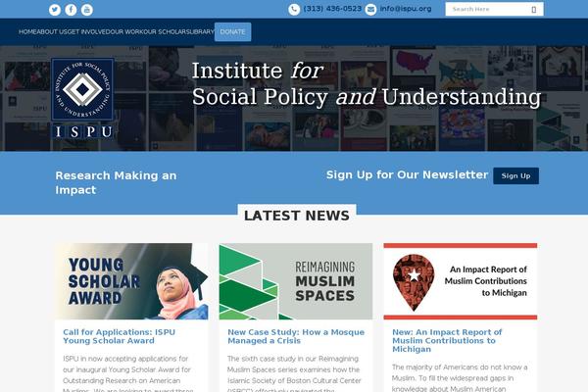Image resolution: width=588 pixels, height=392 pixels.
Task: Click the Sign Up for Our Newsletter text
Action: 408,174
